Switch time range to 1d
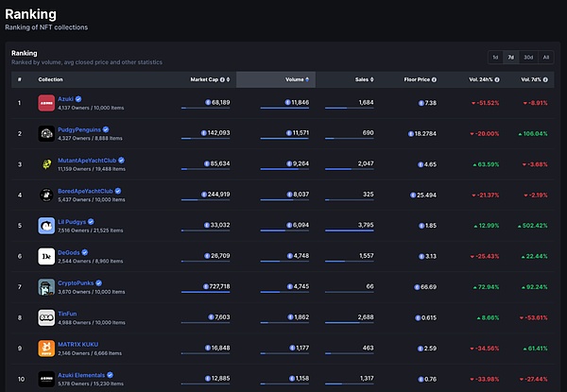This screenshot has width=567, height=392. point(494,57)
